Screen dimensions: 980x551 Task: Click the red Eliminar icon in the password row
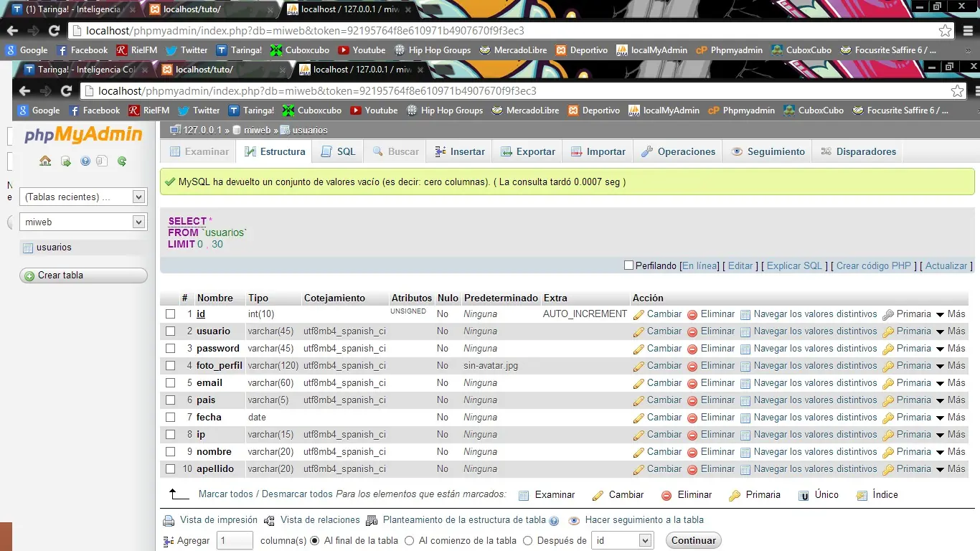point(692,349)
